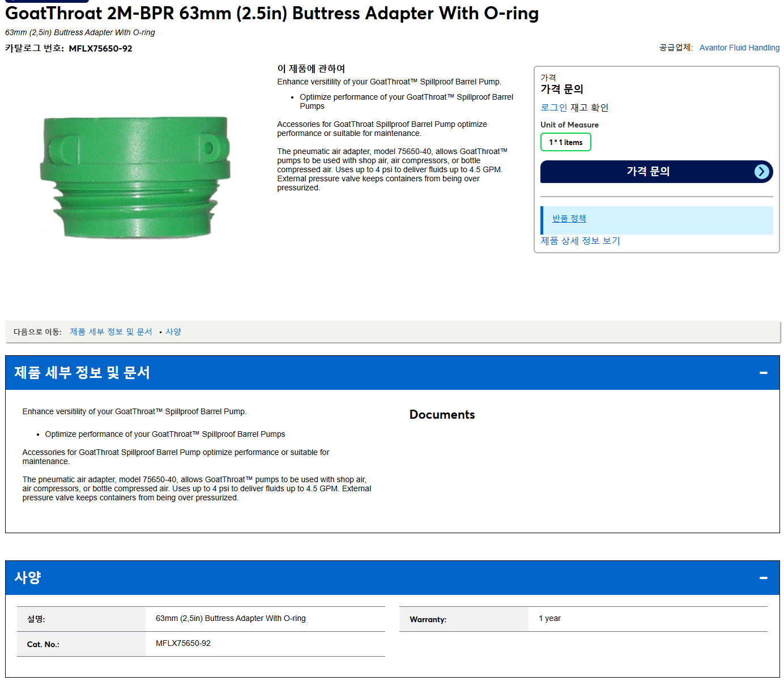This screenshot has width=784, height=689.
Task: Open 제품 상세 정보 보기 link
Action: click(580, 241)
